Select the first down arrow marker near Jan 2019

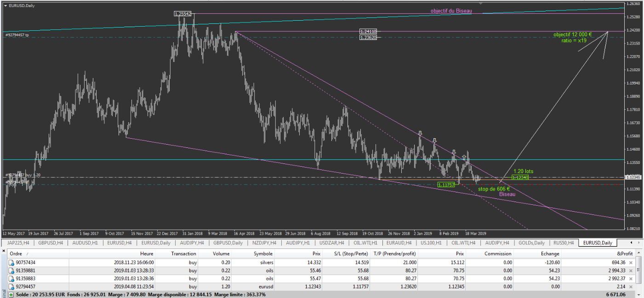click(420, 134)
